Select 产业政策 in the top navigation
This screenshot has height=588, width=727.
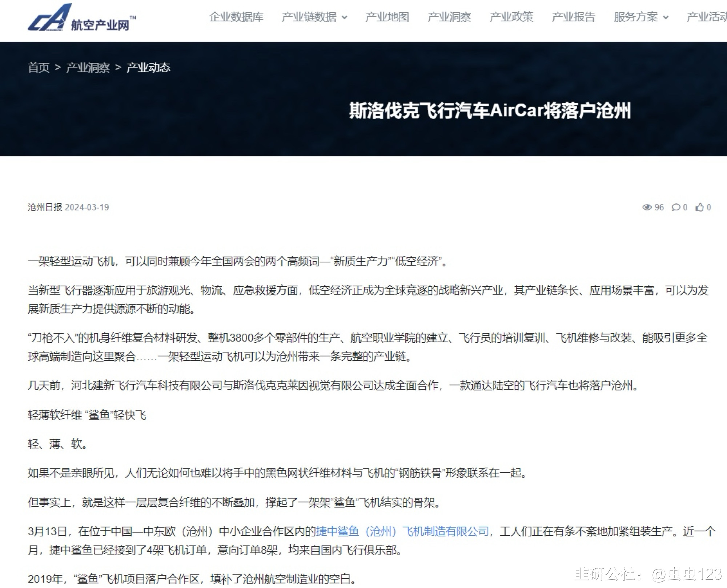tap(511, 17)
